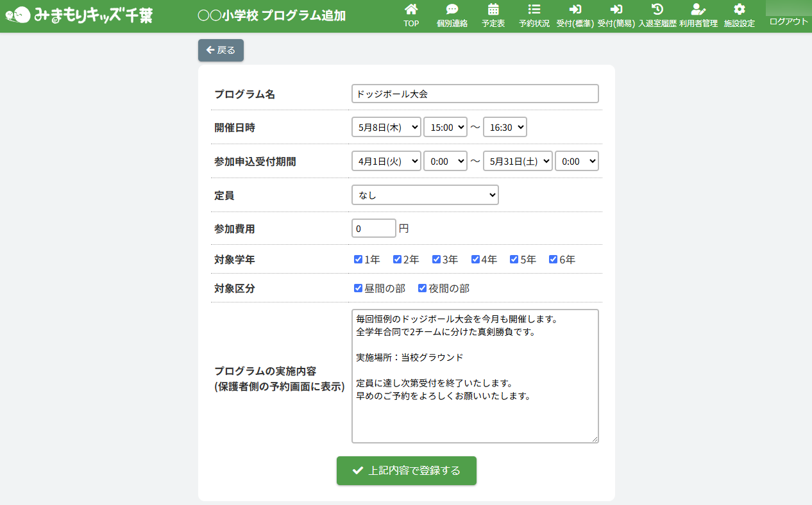Image resolution: width=812 pixels, height=505 pixels.
Task: Click the プログラム名 text field
Action: click(475, 94)
